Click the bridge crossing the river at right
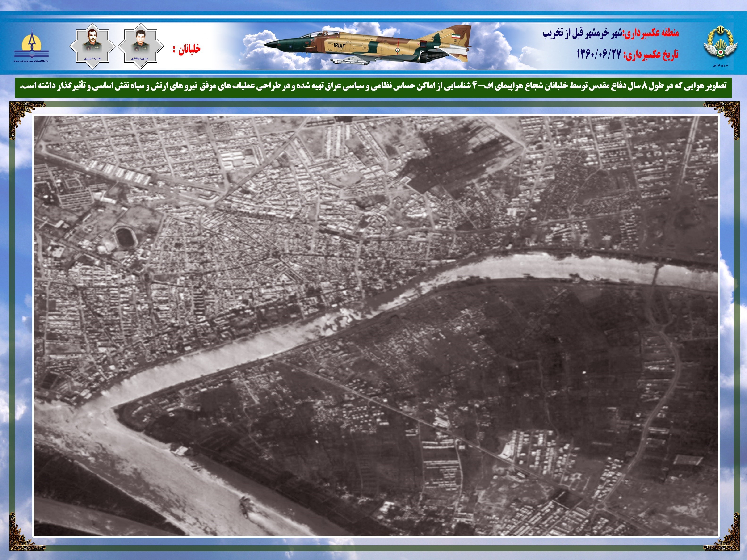 (655, 274)
